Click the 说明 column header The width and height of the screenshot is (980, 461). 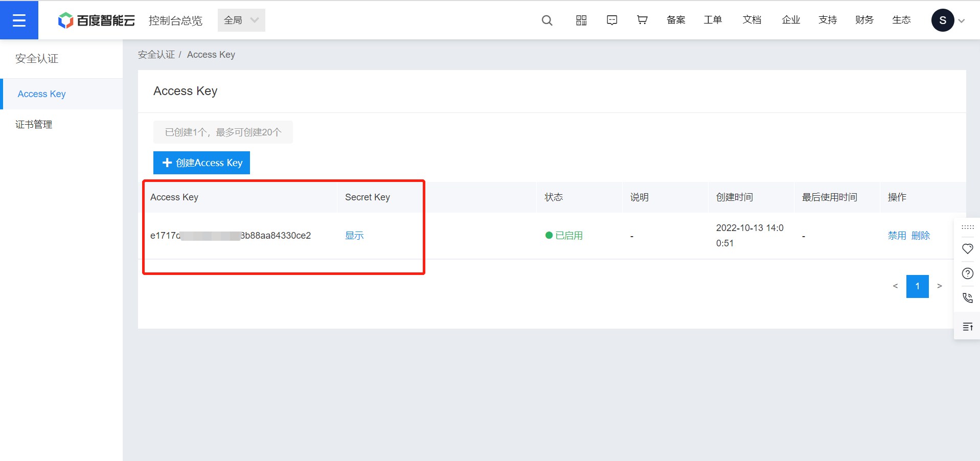(x=640, y=197)
